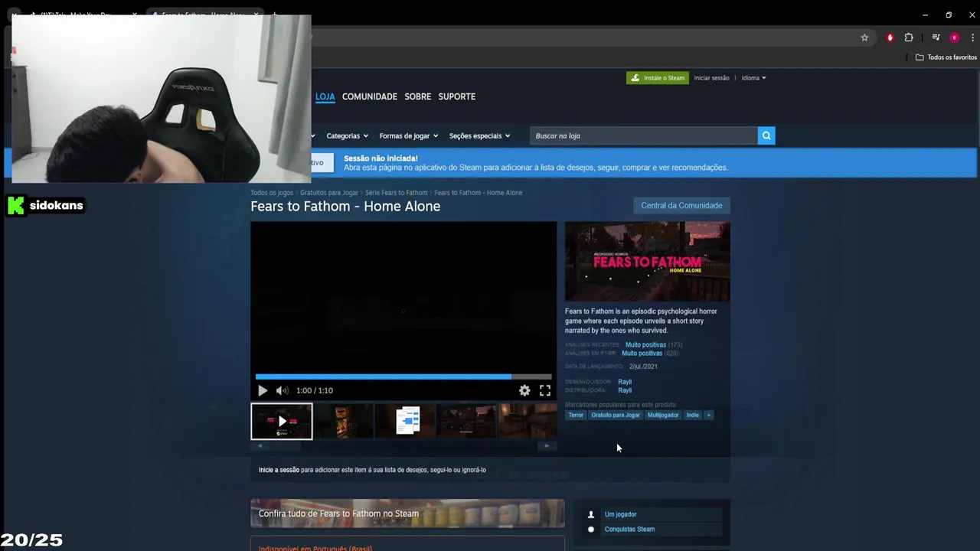Open Chrome three-dot menu

tap(972, 37)
